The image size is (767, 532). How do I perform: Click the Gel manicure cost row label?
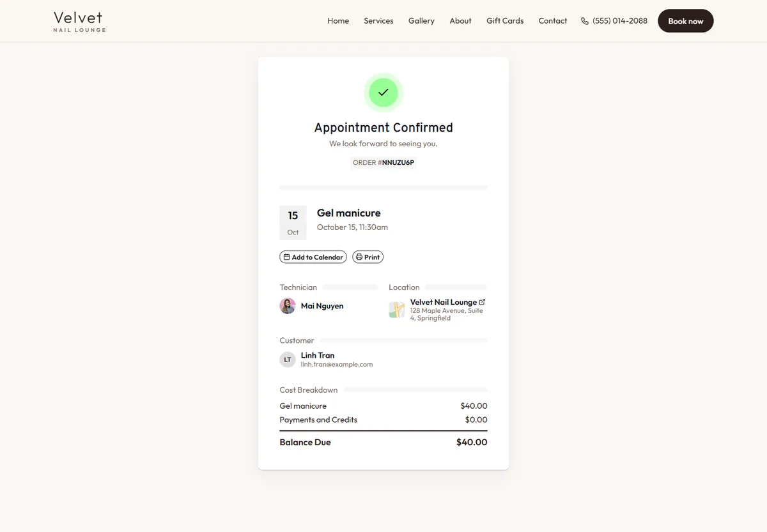[x=303, y=406]
